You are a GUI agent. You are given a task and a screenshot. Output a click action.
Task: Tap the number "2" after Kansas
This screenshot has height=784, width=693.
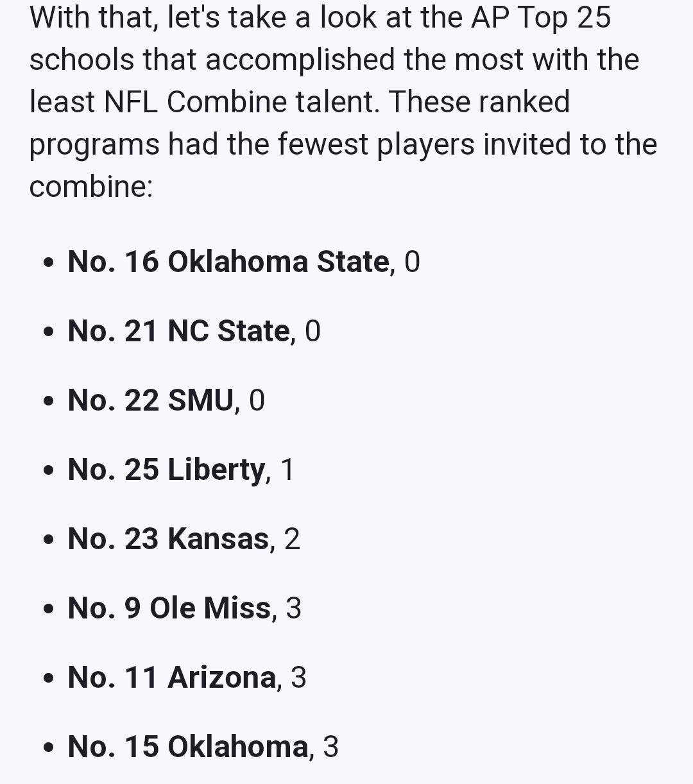point(292,539)
